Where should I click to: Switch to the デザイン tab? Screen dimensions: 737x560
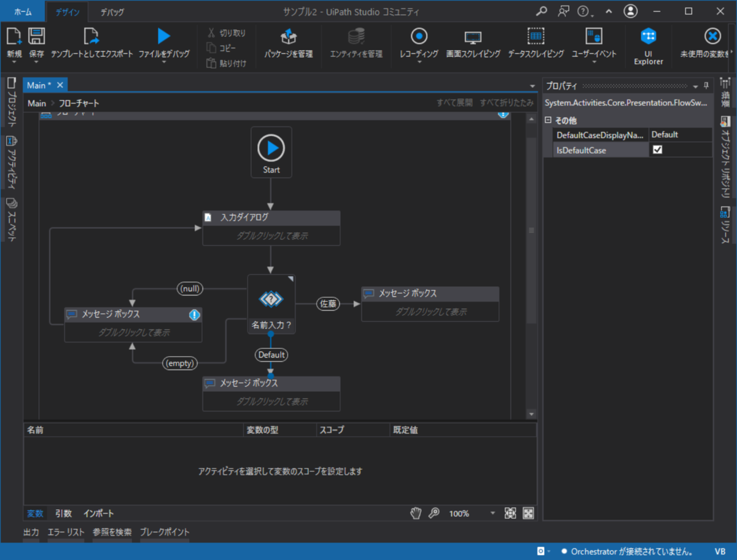click(67, 12)
